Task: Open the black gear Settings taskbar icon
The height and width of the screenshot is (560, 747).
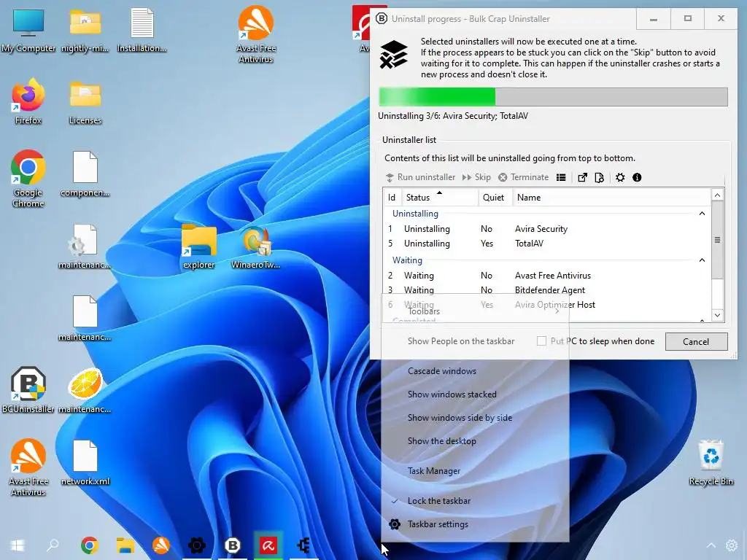Action: point(197,545)
